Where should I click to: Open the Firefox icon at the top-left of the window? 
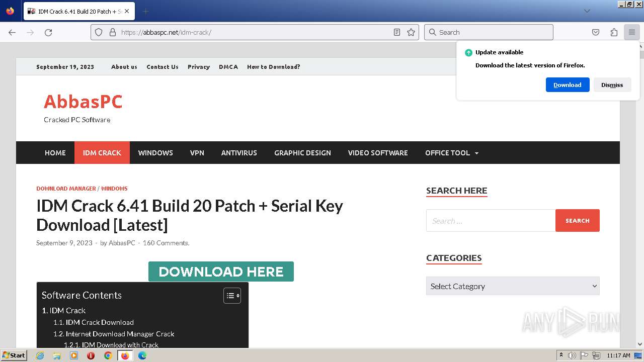pos(10,11)
